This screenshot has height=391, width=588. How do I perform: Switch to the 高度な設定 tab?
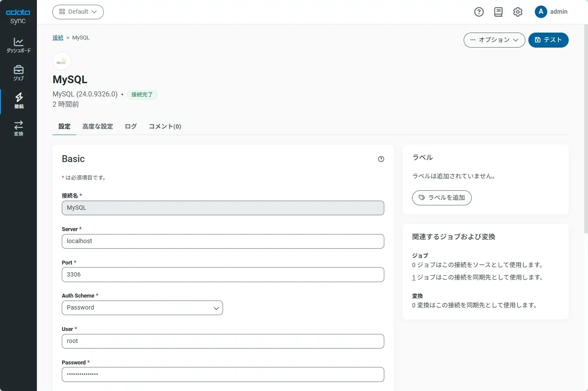click(x=98, y=126)
